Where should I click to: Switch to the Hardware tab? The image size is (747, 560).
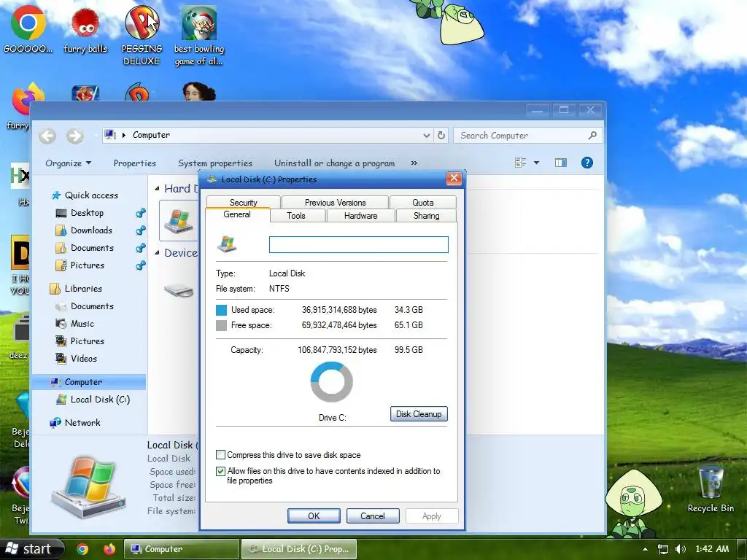(x=360, y=216)
